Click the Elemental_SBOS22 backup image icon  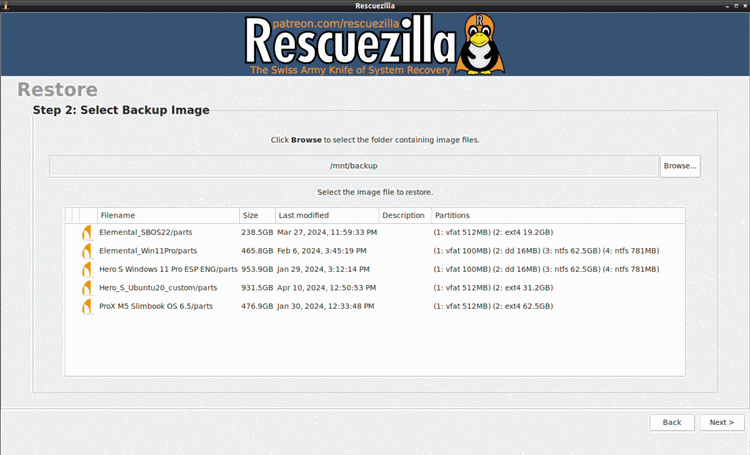[86, 232]
